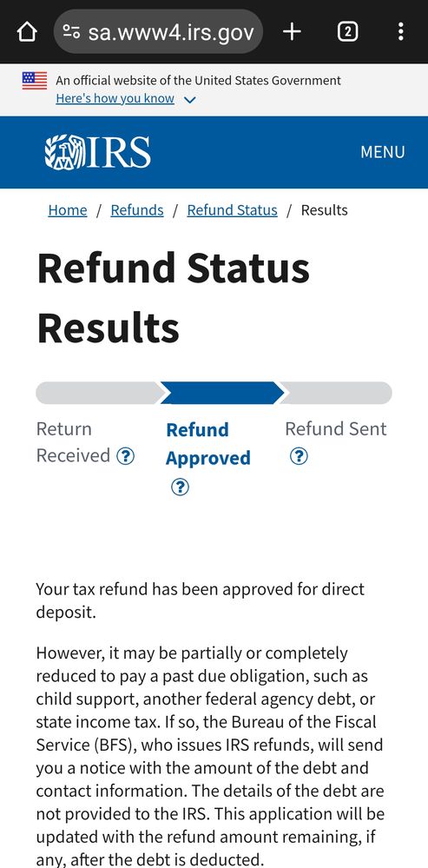Screen dimensions: 428x868
Task: Tap the browser home icon
Action: pos(27,32)
